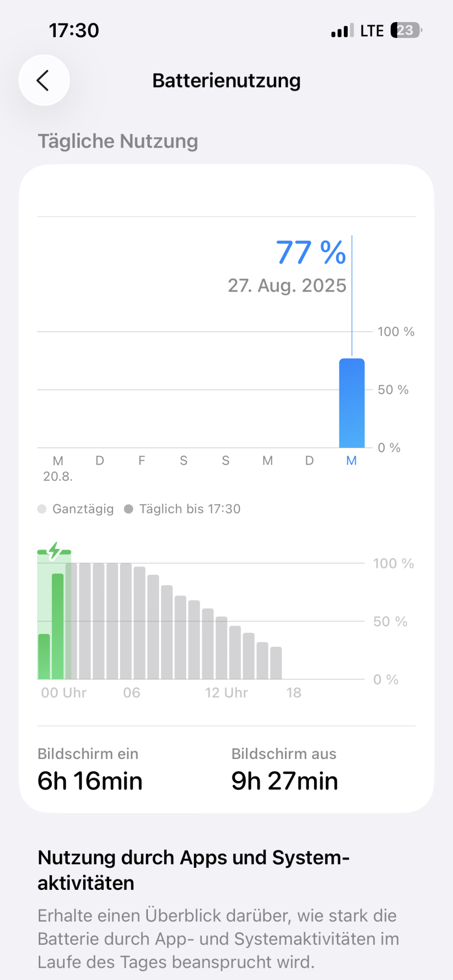This screenshot has width=453, height=980.
Task: Select the first M day labeled 20.8.
Action: 58,468
